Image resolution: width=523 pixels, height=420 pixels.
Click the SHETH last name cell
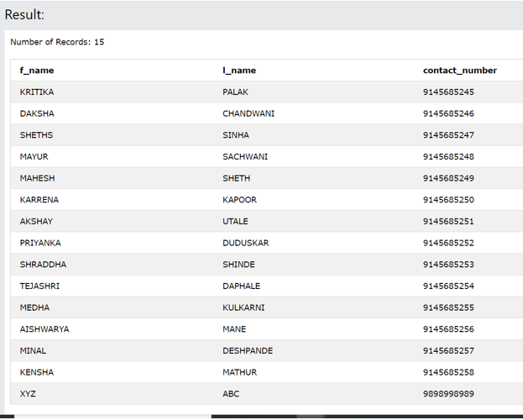point(237,178)
